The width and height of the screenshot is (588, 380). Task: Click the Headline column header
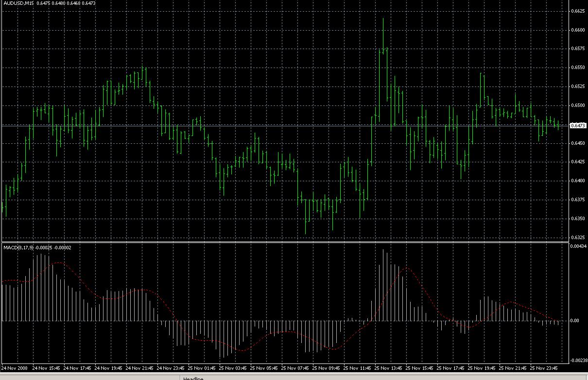click(x=193, y=378)
